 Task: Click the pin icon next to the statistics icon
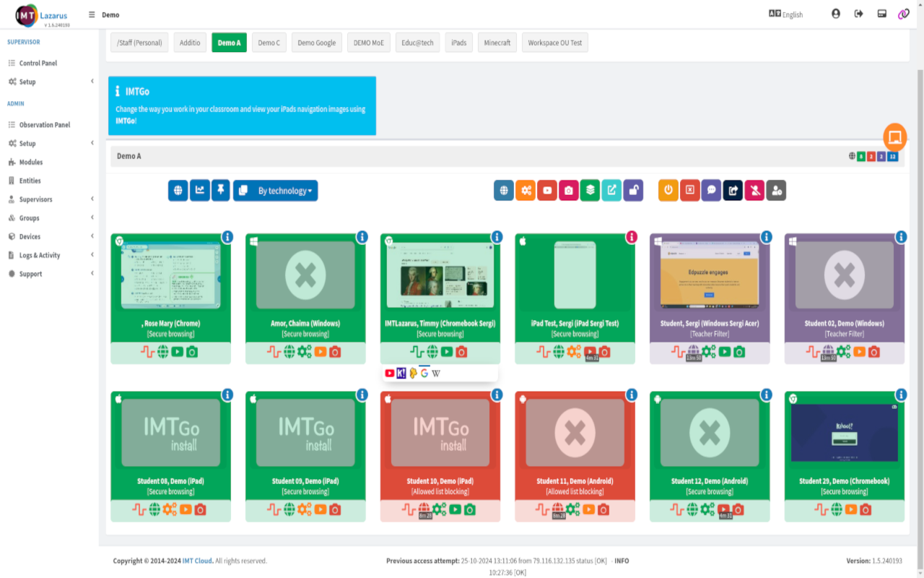click(221, 190)
